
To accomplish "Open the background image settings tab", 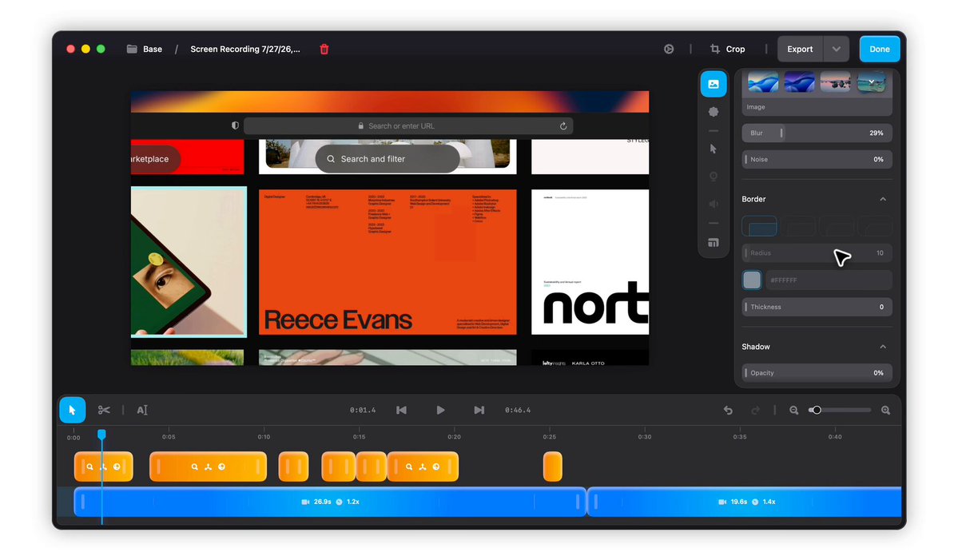I will [x=713, y=84].
